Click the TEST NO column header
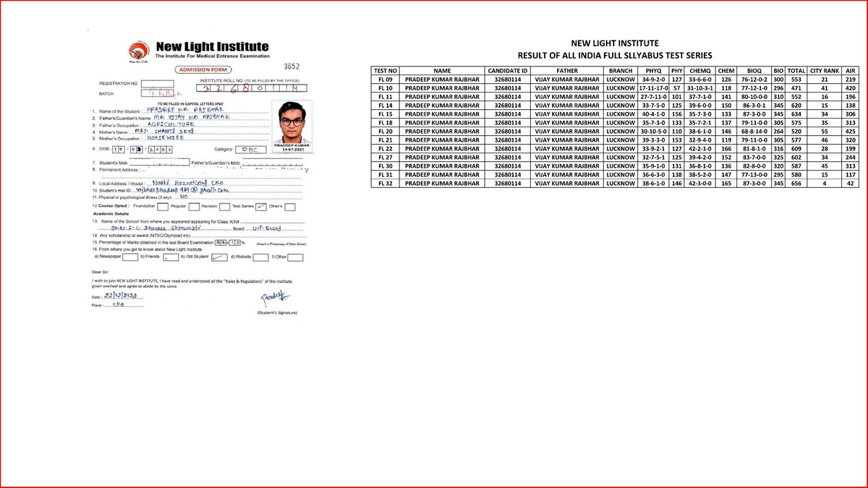 386,71
